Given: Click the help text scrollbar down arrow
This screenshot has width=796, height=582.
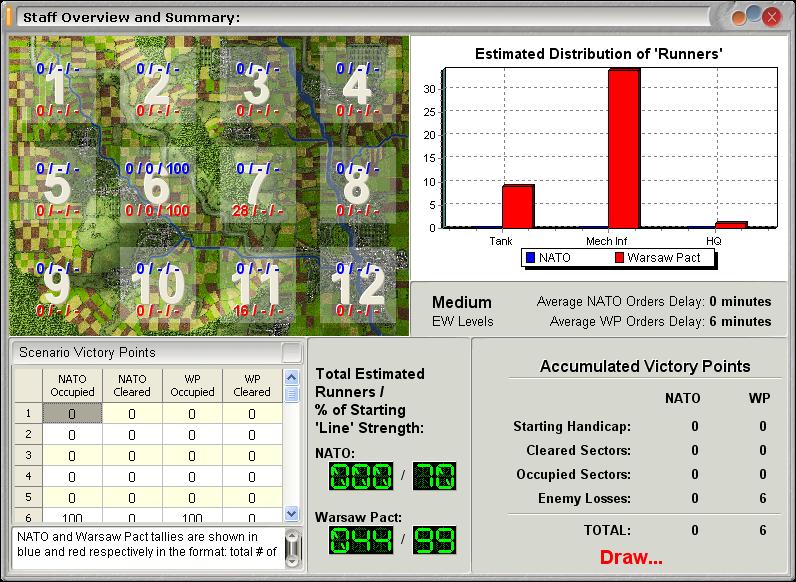Looking at the screenshot, I should pos(293,561).
